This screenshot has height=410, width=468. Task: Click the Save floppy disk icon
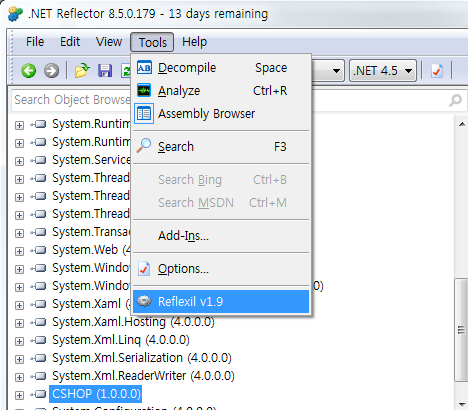pyautogui.click(x=105, y=71)
